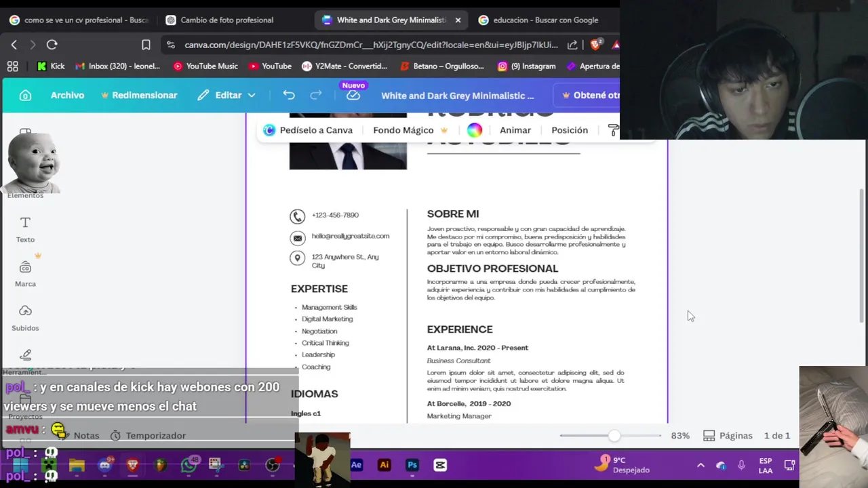This screenshot has width=868, height=488.
Task: Open the Temporizador timer
Action: [148, 436]
